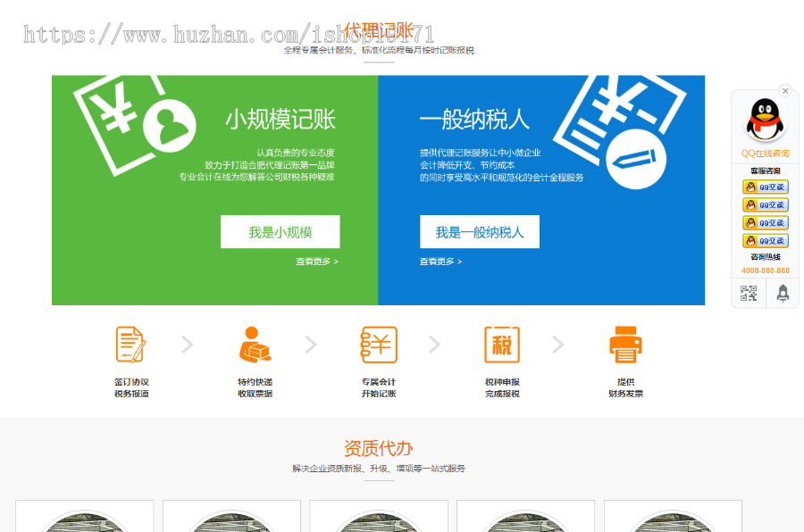Open 查看更多 in the blue 一般纳税人 panel

coord(440,262)
